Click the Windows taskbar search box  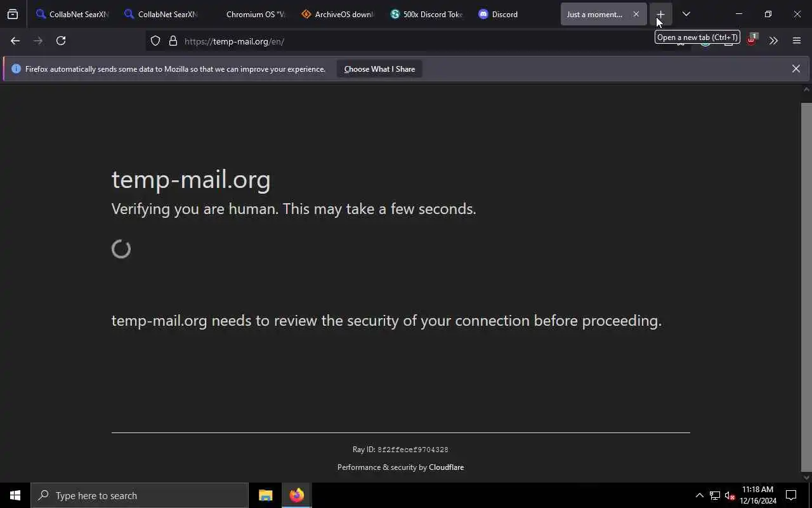click(x=140, y=495)
